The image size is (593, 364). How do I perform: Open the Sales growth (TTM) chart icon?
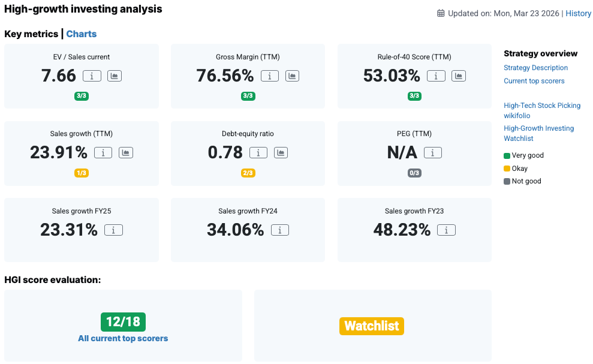coord(125,153)
